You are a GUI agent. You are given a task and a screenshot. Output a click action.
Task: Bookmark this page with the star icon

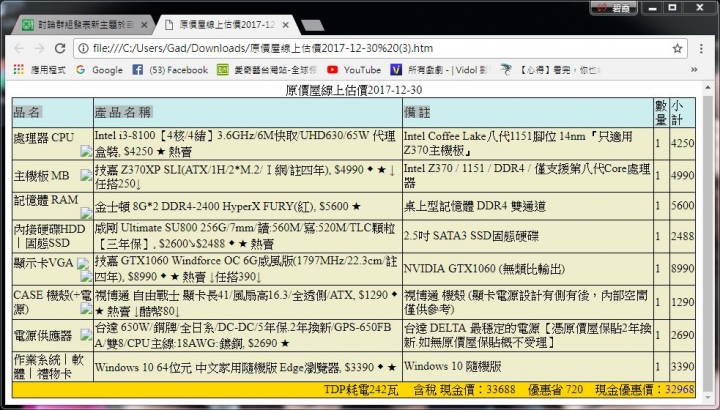(x=677, y=48)
